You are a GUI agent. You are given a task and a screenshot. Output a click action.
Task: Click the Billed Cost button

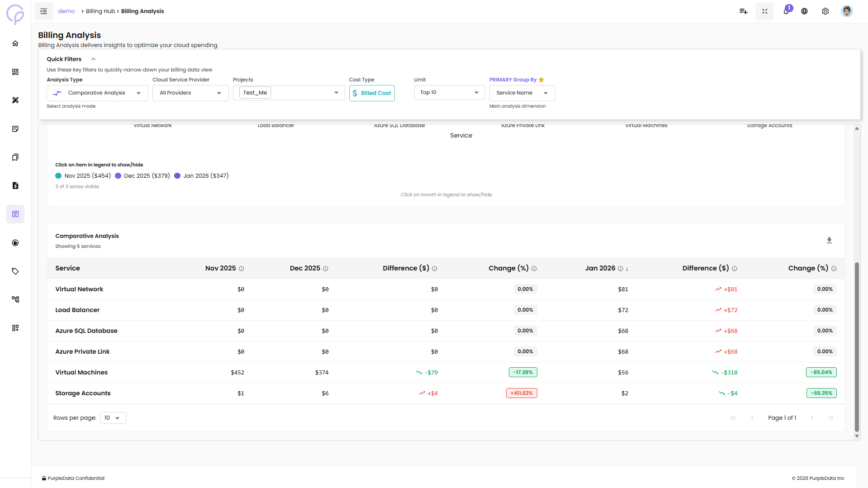pyautogui.click(x=372, y=93)
